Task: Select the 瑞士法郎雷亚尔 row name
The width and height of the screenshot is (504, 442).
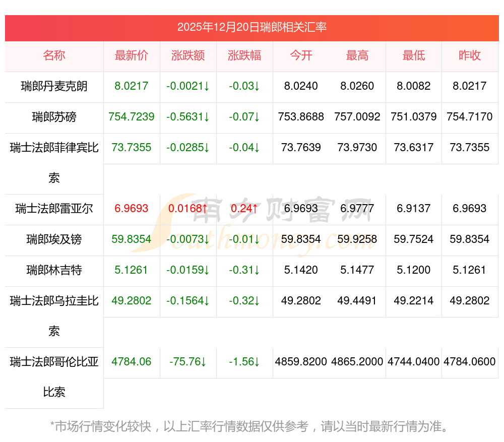Action: click(x=54, y=208)
